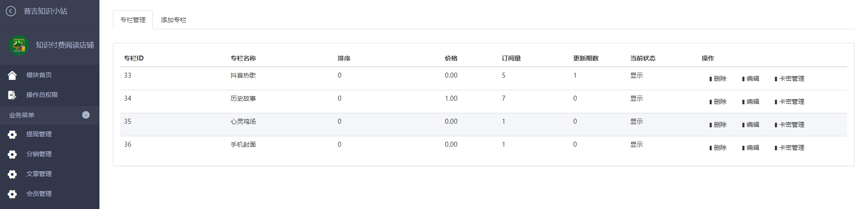This screenshot has height=209, width=868.
Task: Click the gear icon beside 文章管理
Action: pyautogui.click(x=12, y=174)
